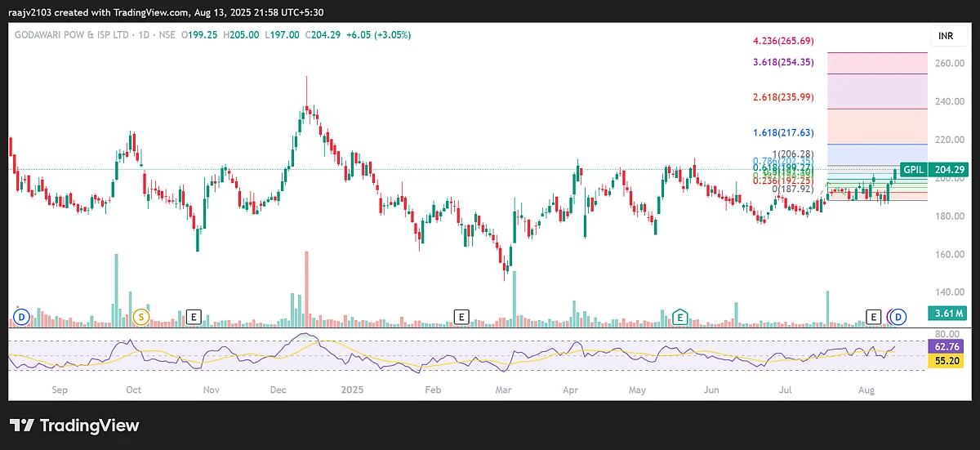This screenshot has width=980, height=450.
Task: Click the Feb label on time axis
Action: click(433, 390)
